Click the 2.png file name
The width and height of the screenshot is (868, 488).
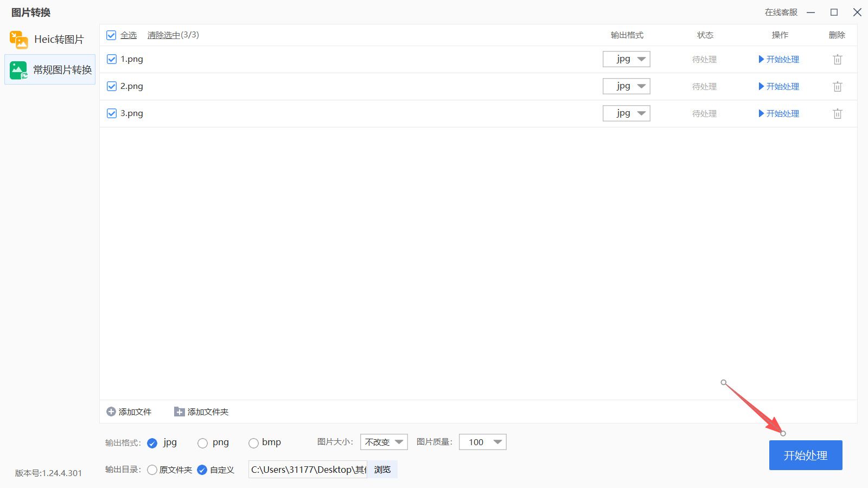click(132, 86)
